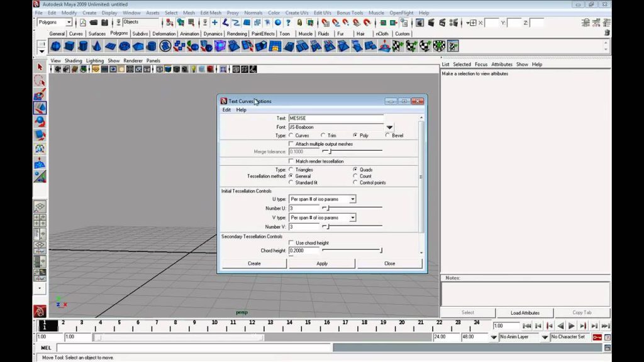Click the new scene icon
644x362 pixels.
83,23
